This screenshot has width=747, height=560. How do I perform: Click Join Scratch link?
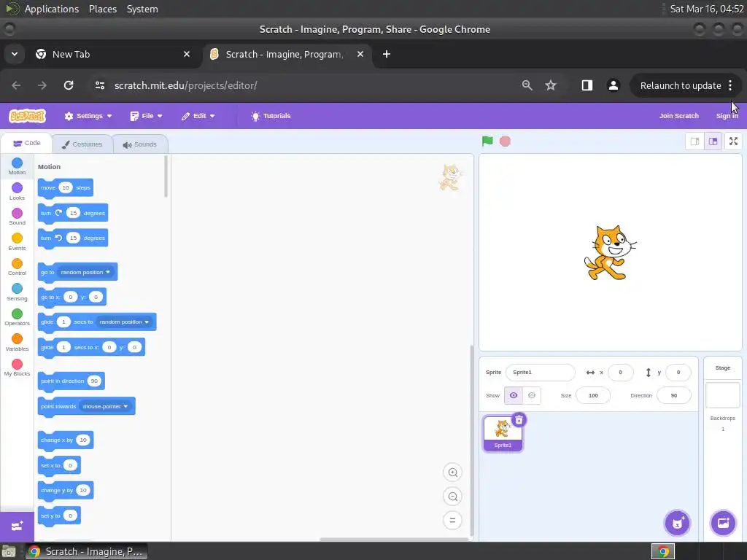[679, 116]
